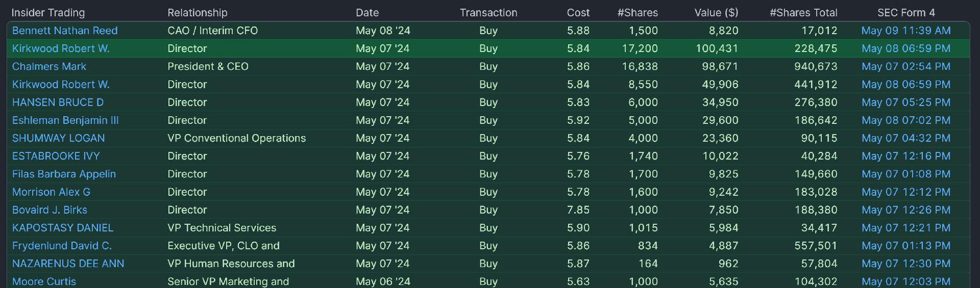980x288 pixels.
Task: Open Filas Barbara Appelin profile
Action: tap(64, 174)
